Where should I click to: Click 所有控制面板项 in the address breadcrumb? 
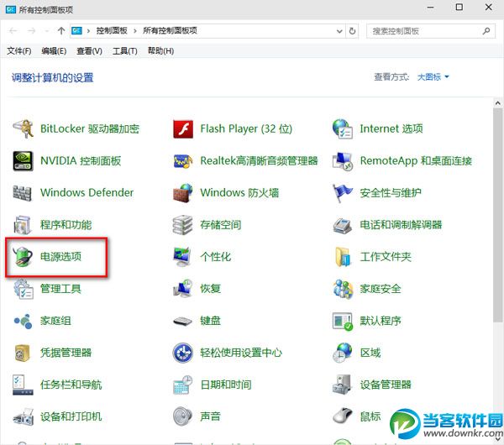170,31
